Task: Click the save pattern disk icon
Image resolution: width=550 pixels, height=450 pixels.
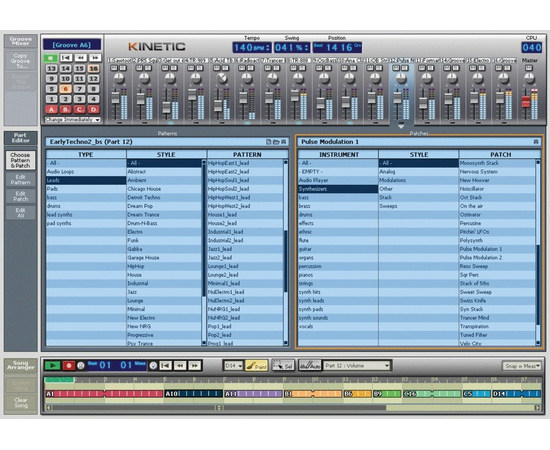Action: pyautogui.click(x=284, y=142)
